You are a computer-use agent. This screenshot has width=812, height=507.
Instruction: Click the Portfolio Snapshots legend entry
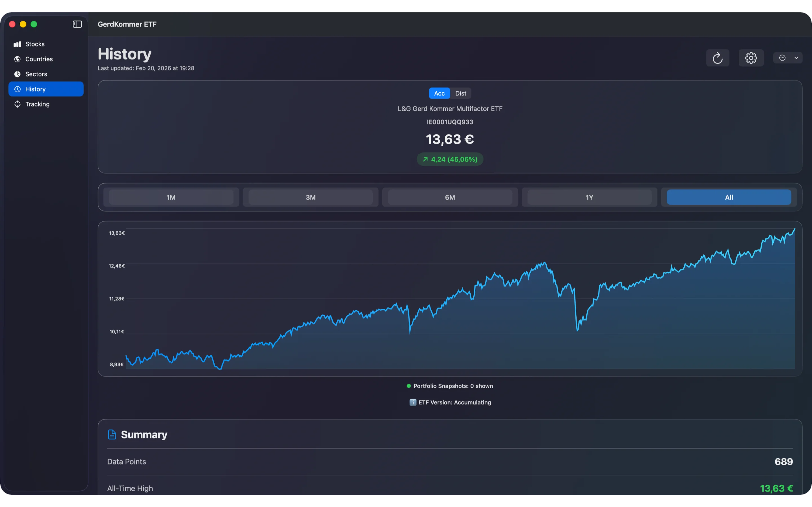point(450,386)
